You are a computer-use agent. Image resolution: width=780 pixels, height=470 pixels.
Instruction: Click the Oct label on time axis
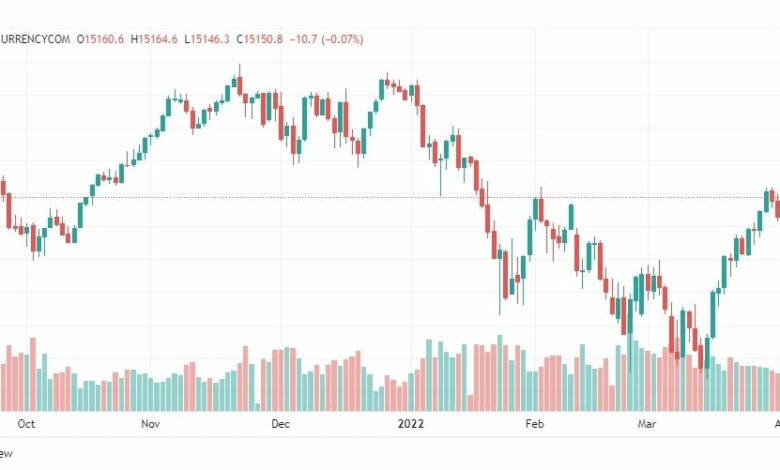tap(26, 424)
